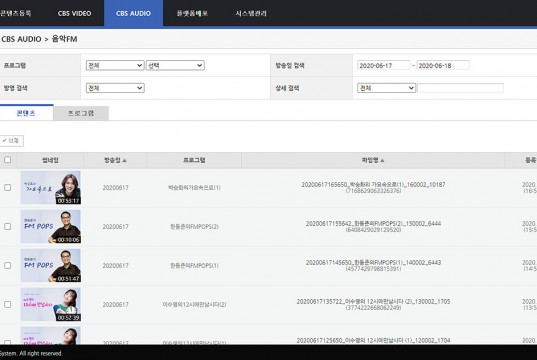Toggle the select-all checkbox in table header
The image size is (537, 360).
point(8,160)
